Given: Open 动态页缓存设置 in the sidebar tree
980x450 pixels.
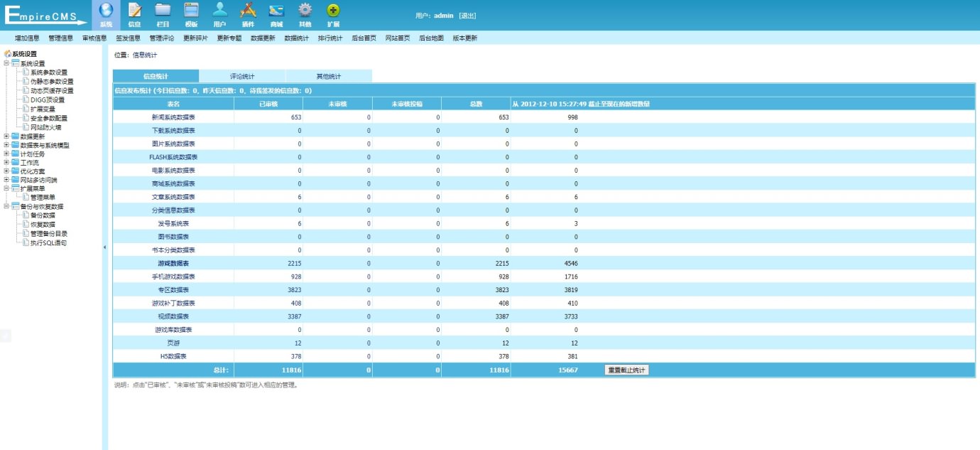Looking at the screenshot, I should (52, 91).
